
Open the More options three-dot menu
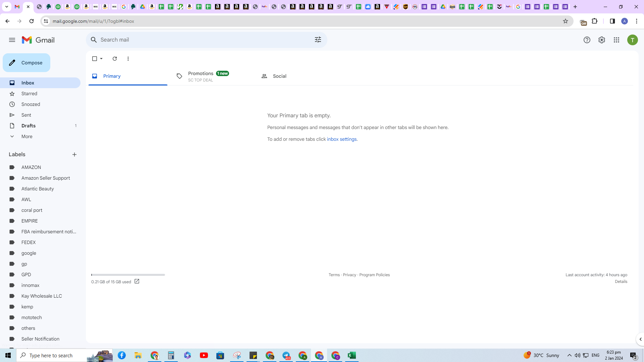click(x=128, y=59)
